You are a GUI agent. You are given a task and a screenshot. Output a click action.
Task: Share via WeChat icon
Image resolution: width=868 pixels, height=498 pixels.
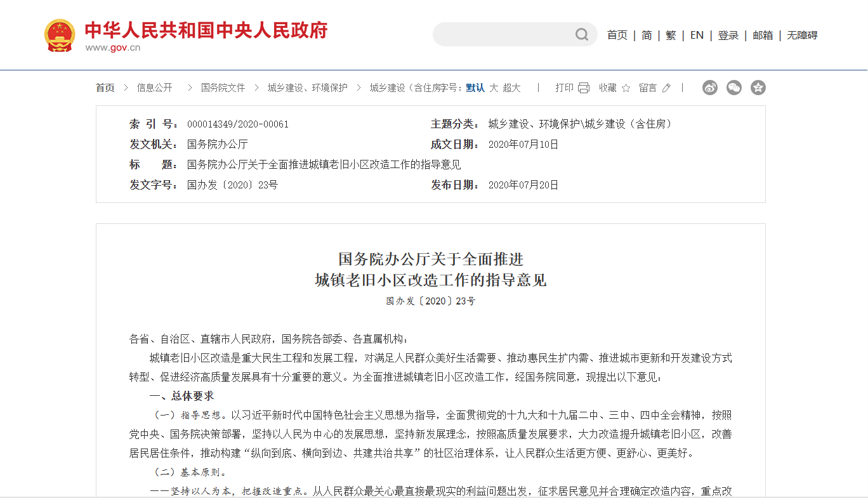click(x=734, y=88)
